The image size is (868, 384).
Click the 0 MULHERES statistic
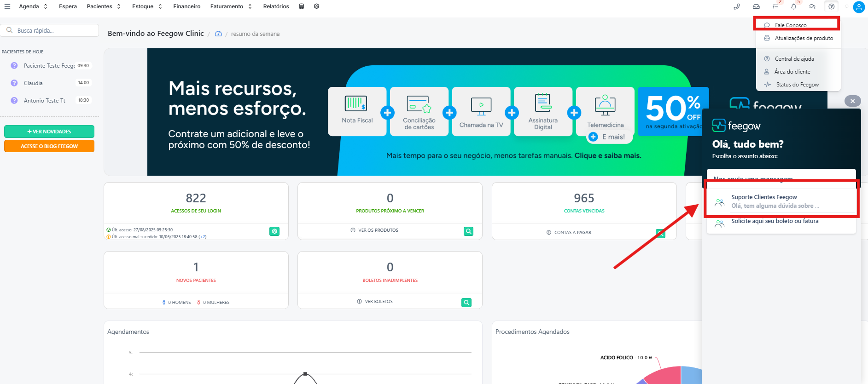point(213,303)
